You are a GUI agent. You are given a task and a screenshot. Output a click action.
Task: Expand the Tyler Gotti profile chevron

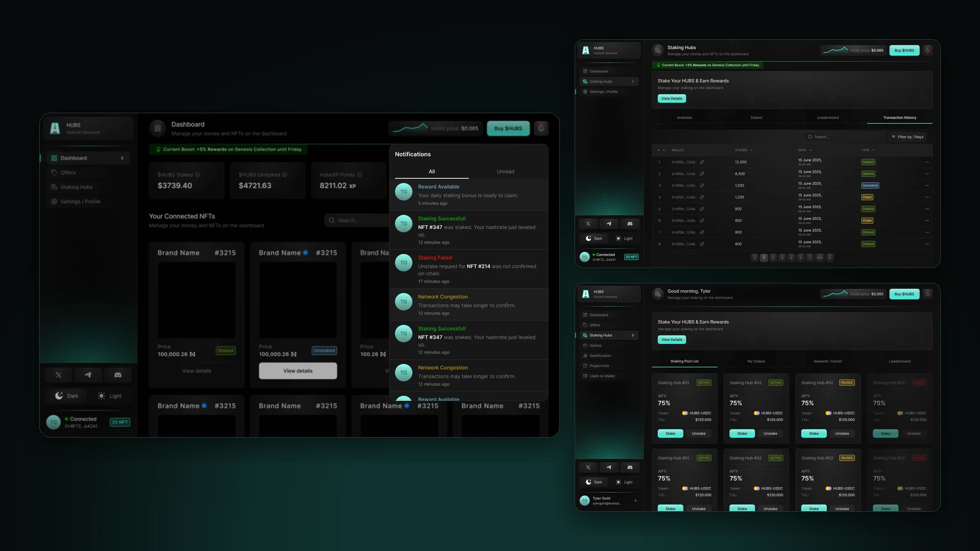pyautogui.click(x=635, y=501)
